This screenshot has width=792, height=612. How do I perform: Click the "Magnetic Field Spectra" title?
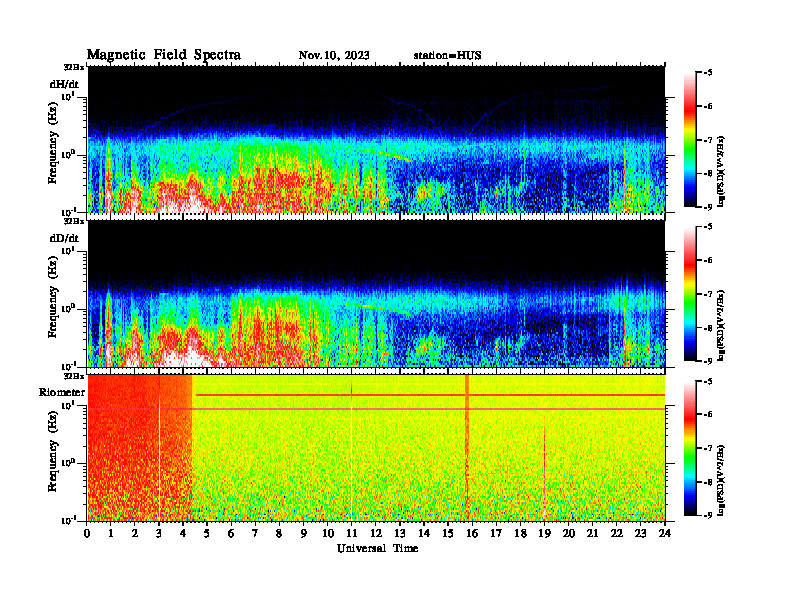pyautogui.click(x=164, y=55)
